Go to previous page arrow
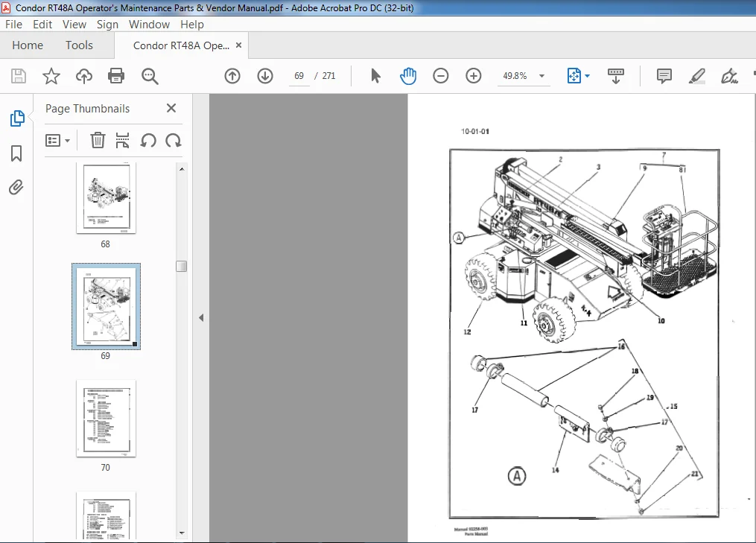756x543 pixels. (232, 76)
